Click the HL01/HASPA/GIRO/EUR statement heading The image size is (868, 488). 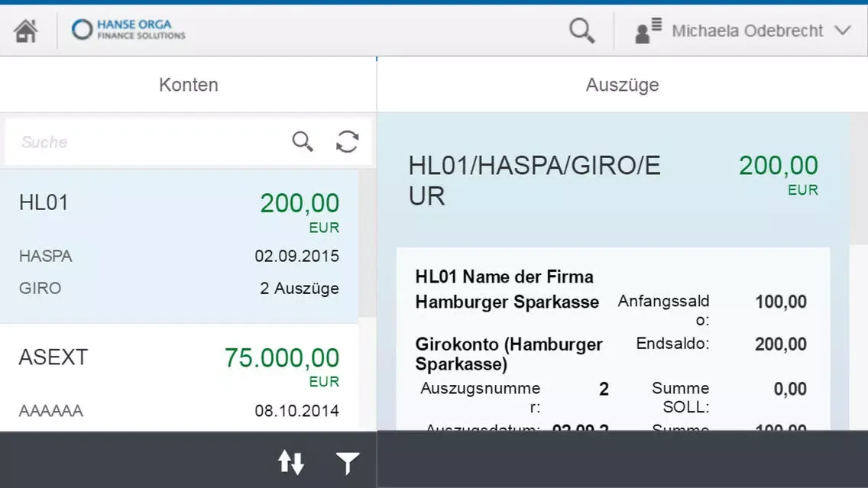point(535,180)
